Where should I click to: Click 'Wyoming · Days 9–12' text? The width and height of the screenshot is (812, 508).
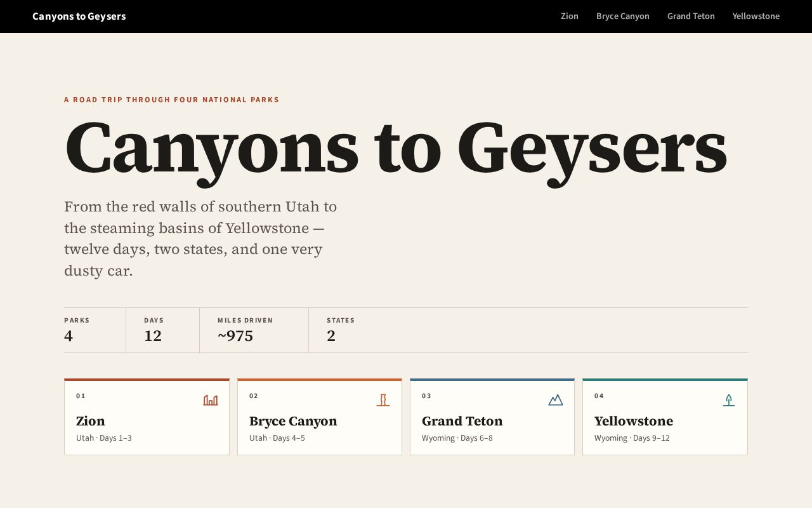coord(632,438)
